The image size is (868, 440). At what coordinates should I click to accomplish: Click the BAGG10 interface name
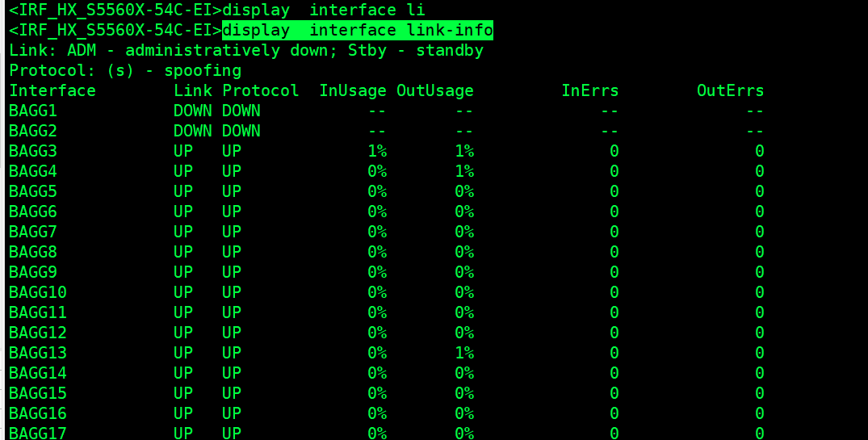pyautogui.click(x=38, y=292)
